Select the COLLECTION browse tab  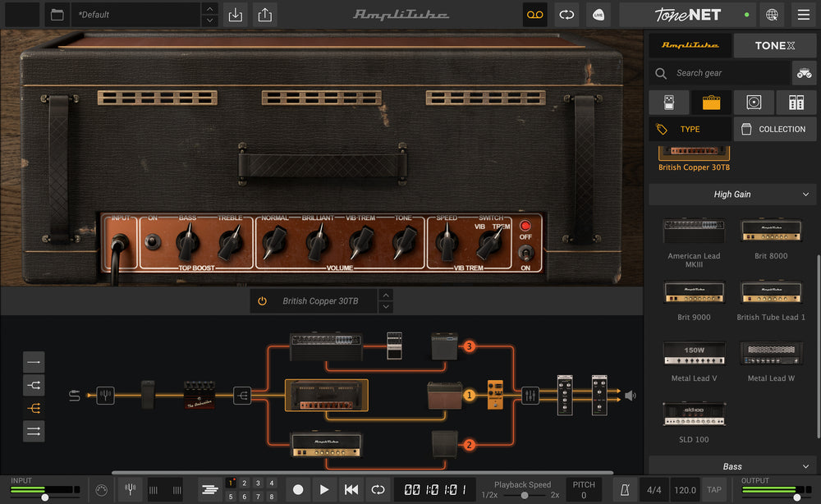[774, 129]
